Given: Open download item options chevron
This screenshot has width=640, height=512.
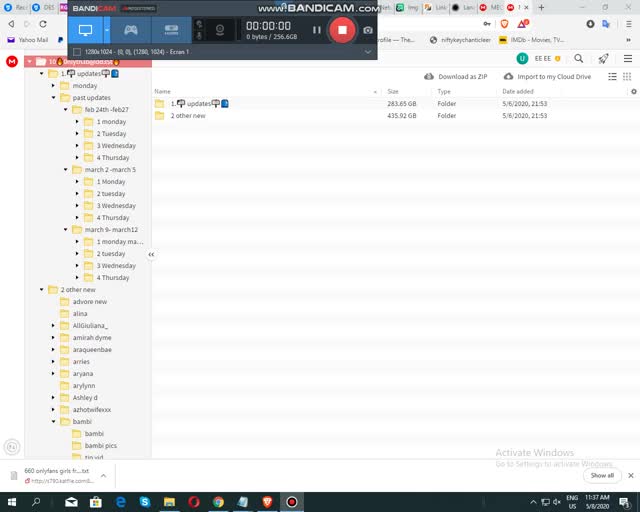Looking at the screenshot, I should pos(103,475).
